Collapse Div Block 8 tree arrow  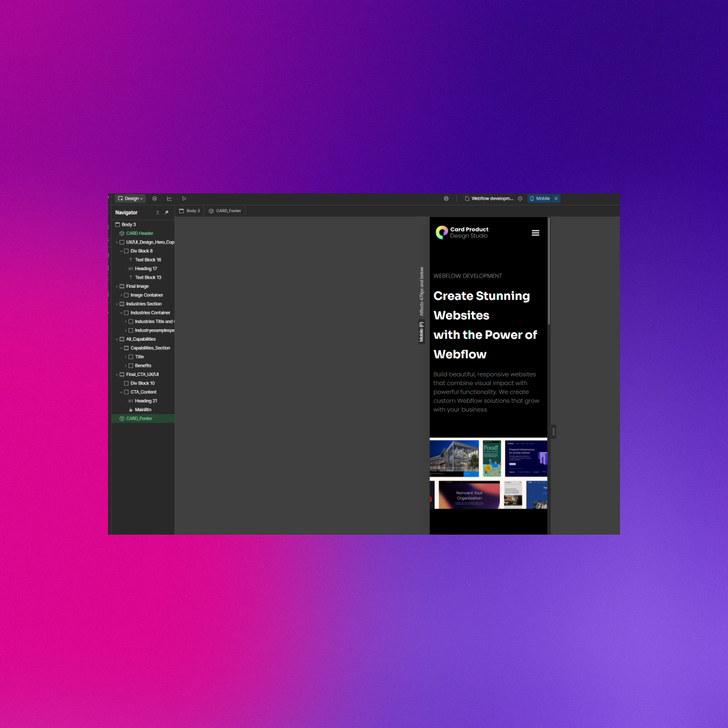(121, 251)
